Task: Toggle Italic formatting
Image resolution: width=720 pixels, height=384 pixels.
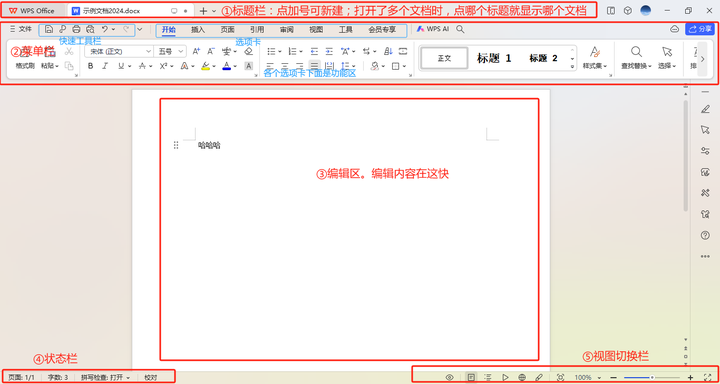Action: click(105, 66)
